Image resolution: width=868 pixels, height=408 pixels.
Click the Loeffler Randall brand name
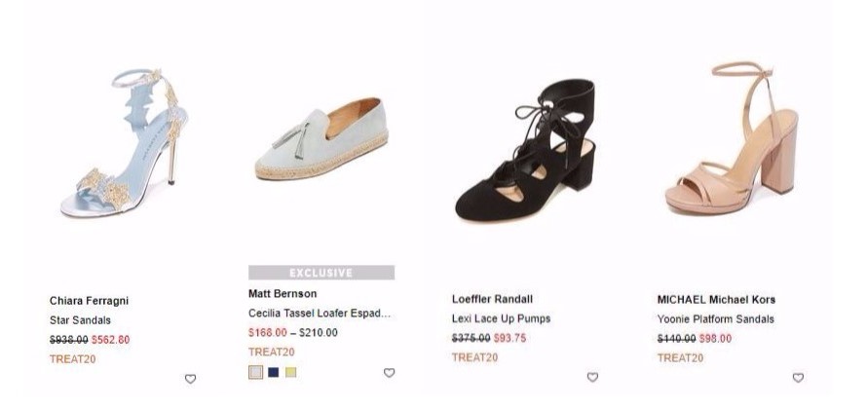[492, 299]
